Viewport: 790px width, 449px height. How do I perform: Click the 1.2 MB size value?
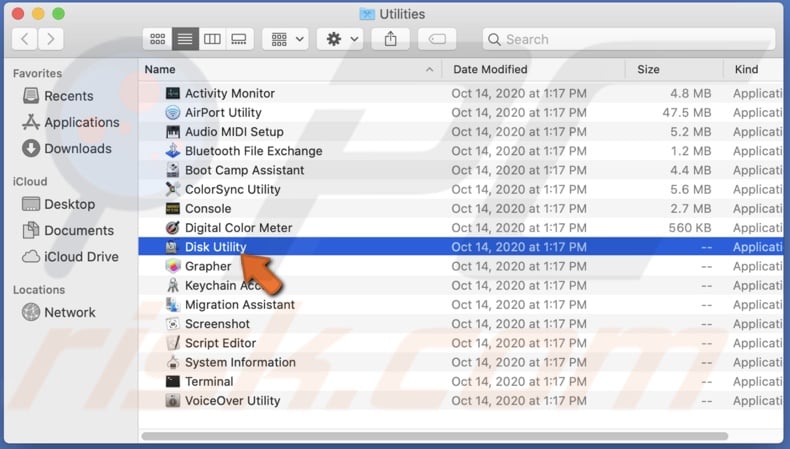pos(691,151)
